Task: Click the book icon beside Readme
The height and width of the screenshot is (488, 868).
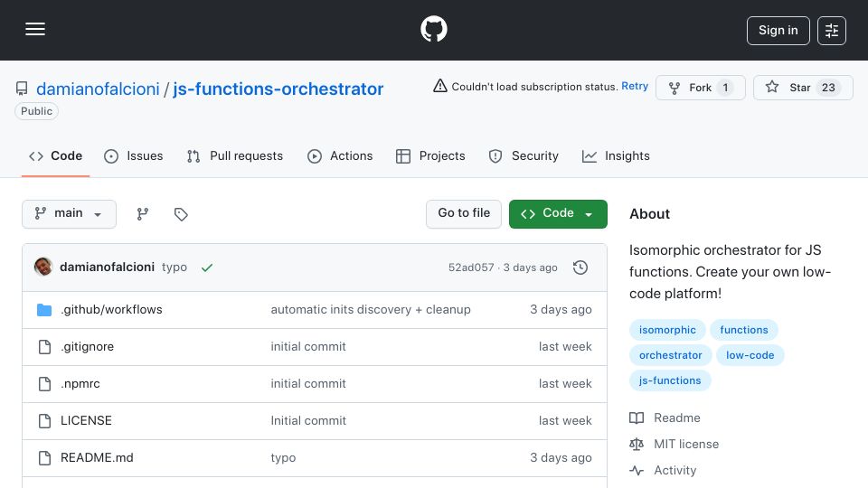Action: [x=637, y=418]
